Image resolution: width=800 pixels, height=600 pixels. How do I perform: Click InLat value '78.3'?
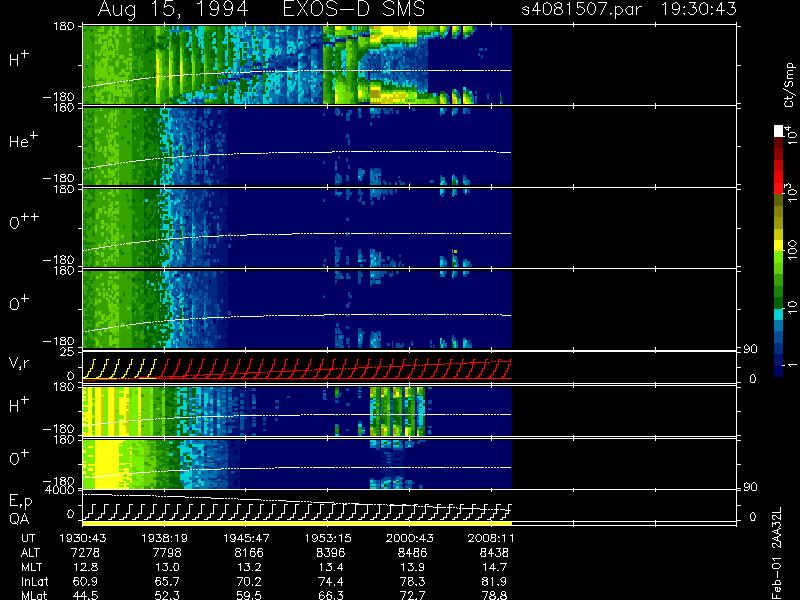(x=413, y=581)
